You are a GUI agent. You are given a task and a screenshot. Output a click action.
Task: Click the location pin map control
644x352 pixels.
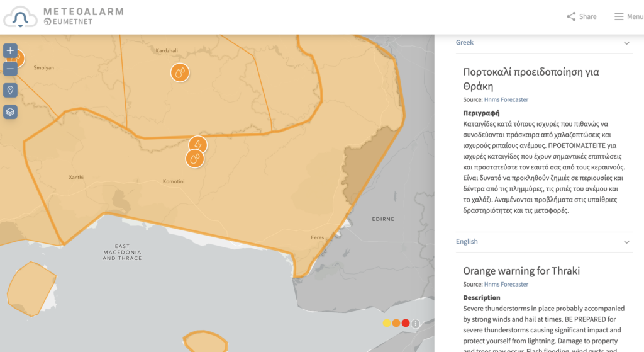(x=10, y=91)
